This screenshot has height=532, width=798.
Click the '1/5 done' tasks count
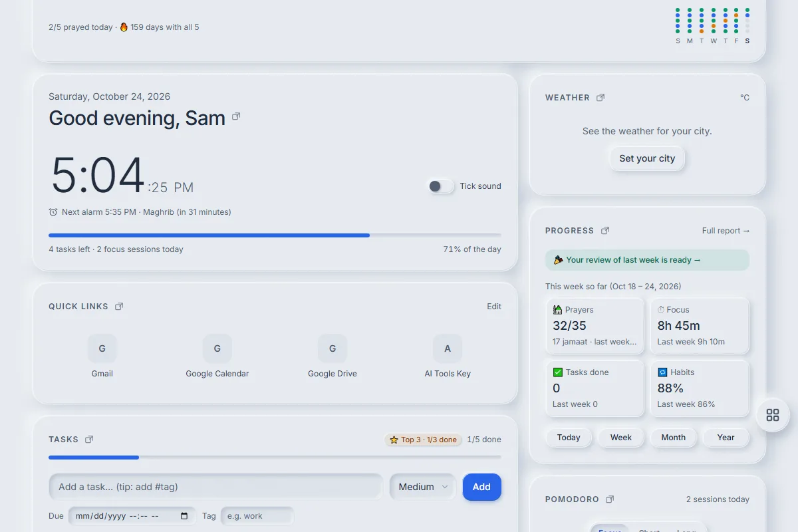click(484, 440)
